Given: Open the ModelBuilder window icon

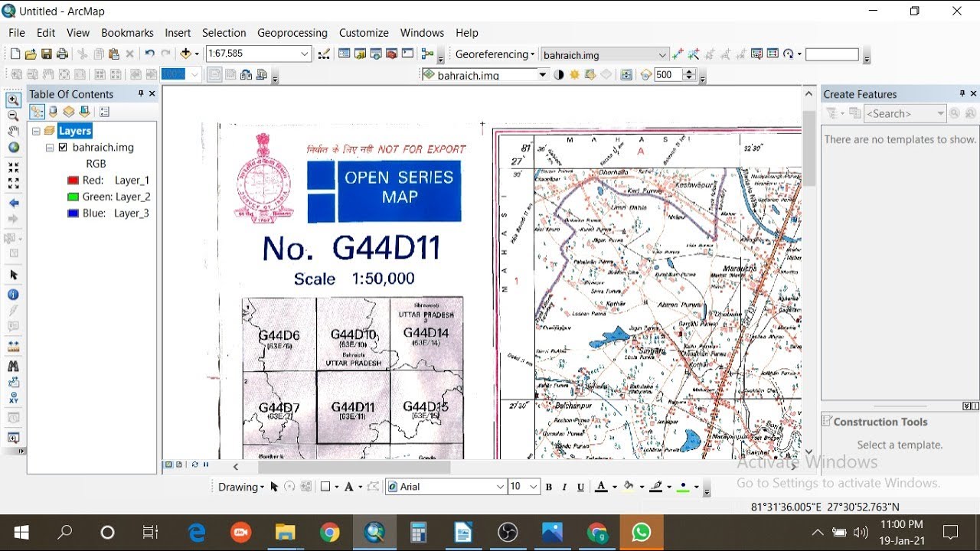Looking at the screenshot, I should (427, 54).
